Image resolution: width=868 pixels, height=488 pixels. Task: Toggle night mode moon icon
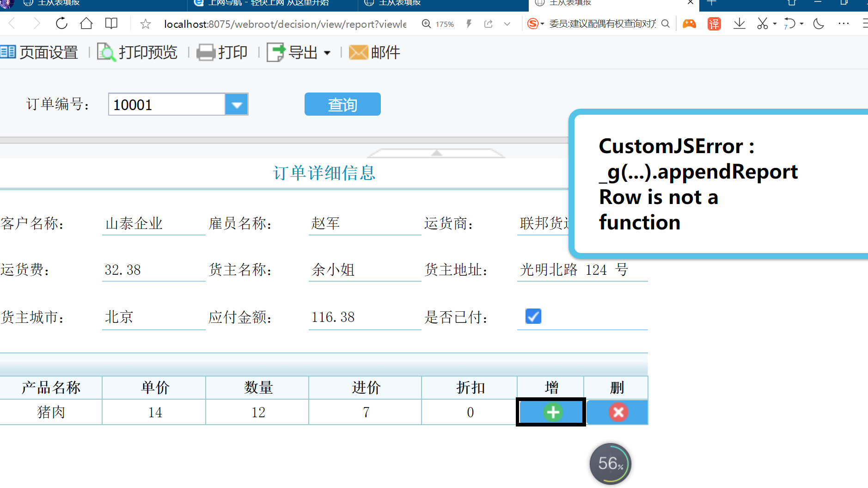point(819,24)
